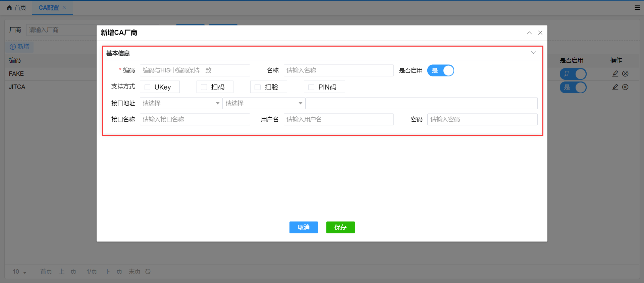The width and height of the screenshot is (644, 283).
Task: Click the edit pencil icon in the FAKE row
Action: pyautogui.click(x=615, y=73)
